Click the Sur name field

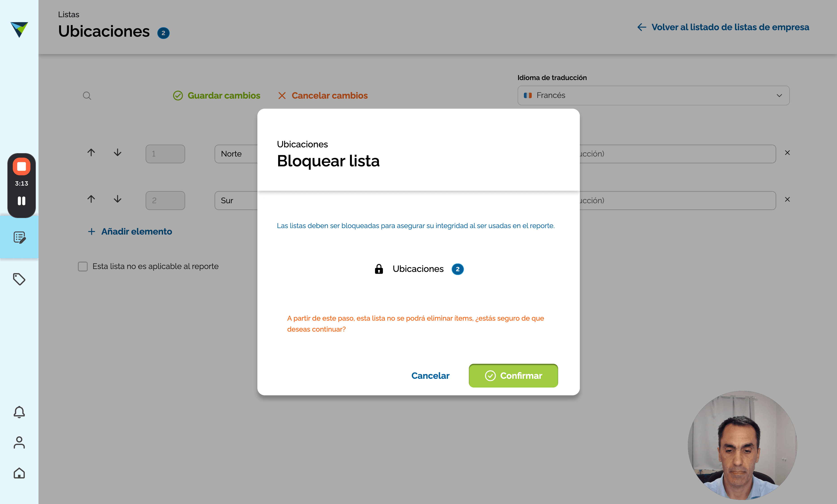coord(236,201)
